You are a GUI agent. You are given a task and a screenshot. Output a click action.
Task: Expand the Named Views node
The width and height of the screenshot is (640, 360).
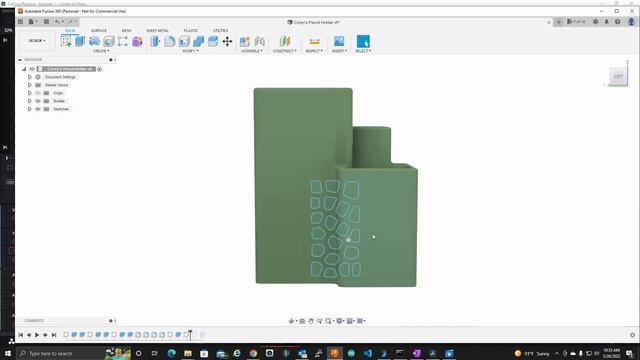(30, 85)
